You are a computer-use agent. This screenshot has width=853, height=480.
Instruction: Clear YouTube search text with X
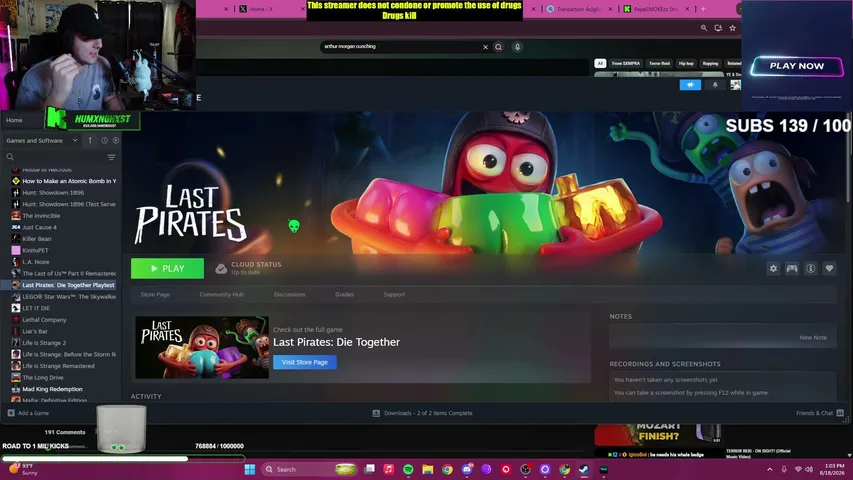coord(485,47)
